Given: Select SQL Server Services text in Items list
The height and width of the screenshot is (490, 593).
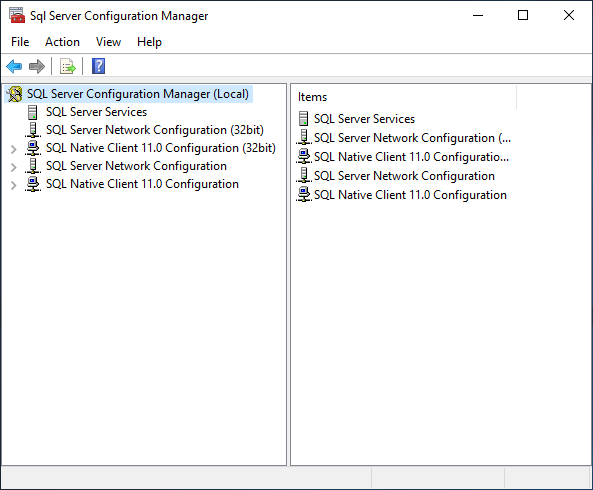Looking at the screenshot, I should point(364,119).
